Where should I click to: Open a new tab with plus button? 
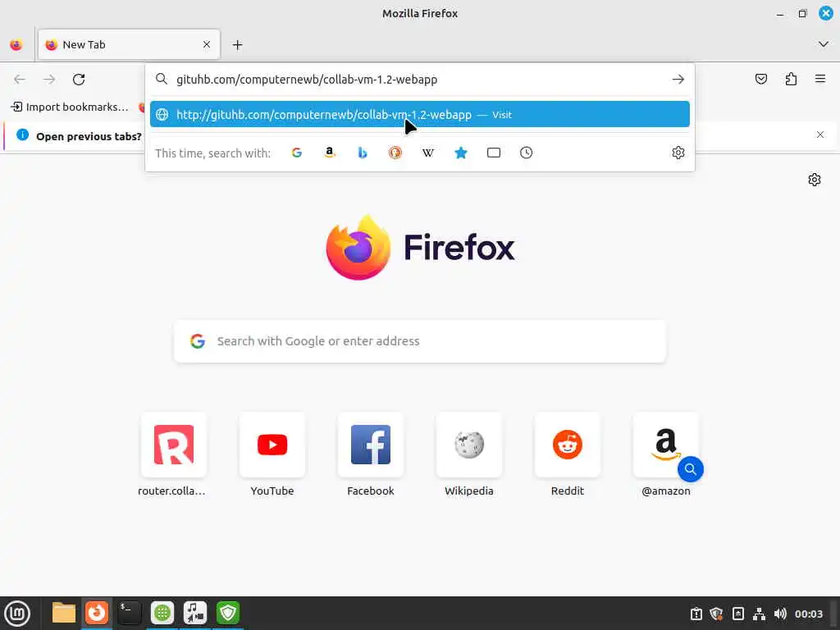coord(237,45)
